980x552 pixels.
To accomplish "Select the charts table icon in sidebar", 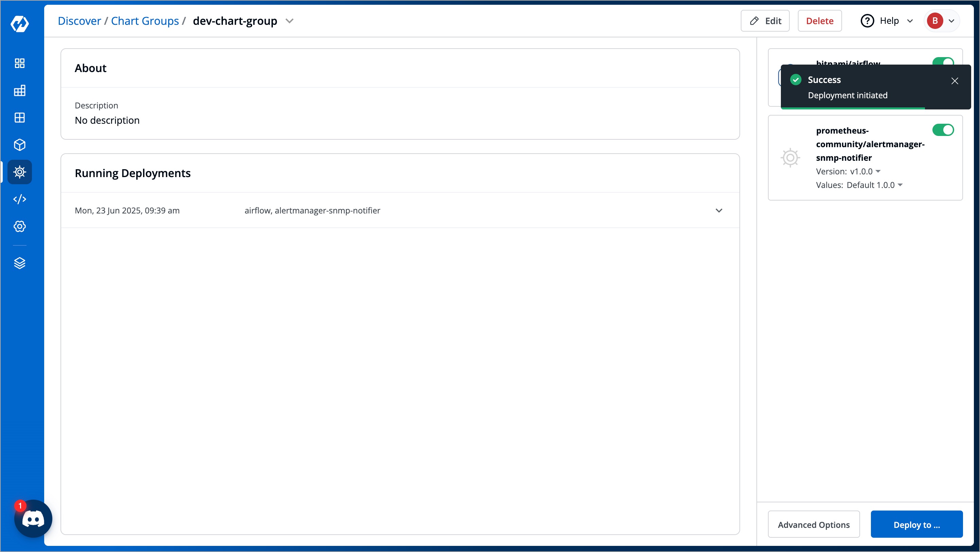I will click(x=19, y=90).
